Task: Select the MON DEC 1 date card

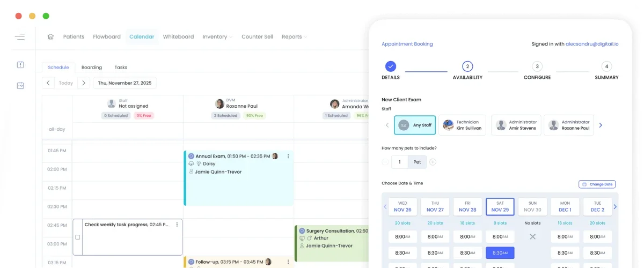Action: click(565, 207)
